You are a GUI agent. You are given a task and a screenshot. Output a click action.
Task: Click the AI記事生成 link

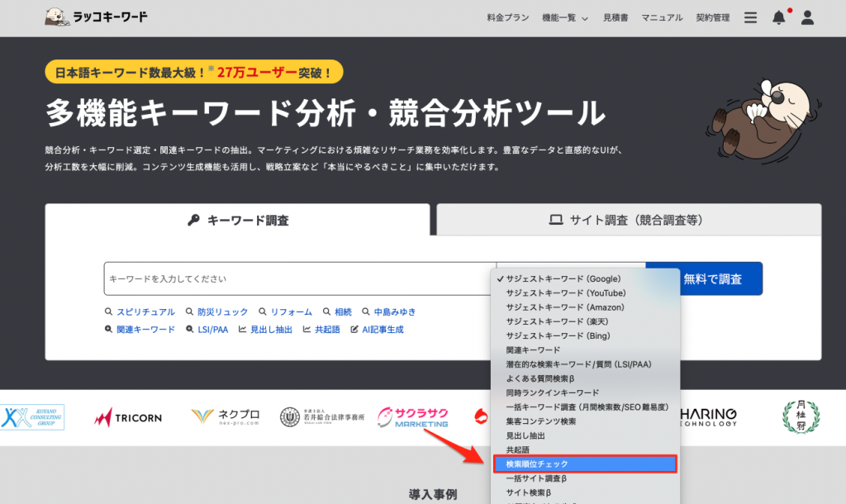point(382,330)
